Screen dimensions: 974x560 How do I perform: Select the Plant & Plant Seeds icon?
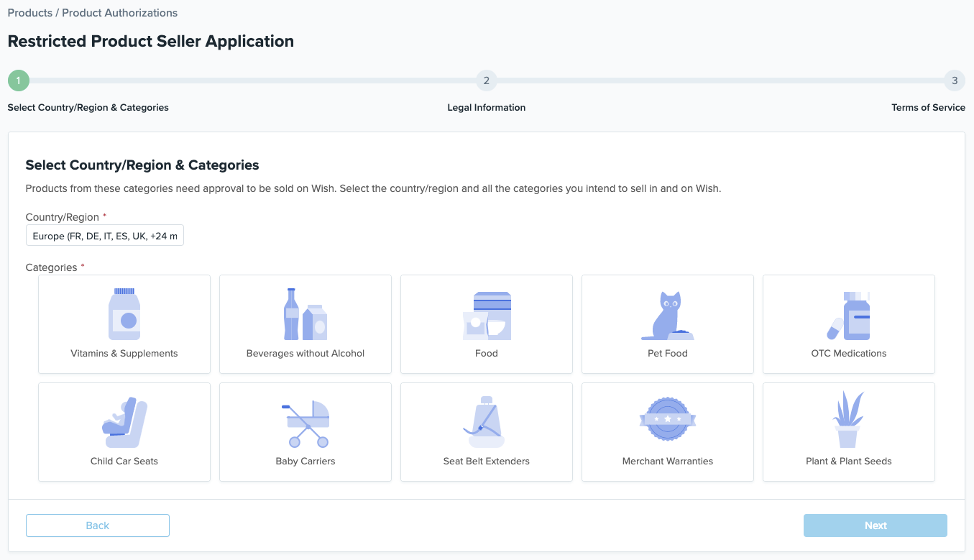pos(849,420)
